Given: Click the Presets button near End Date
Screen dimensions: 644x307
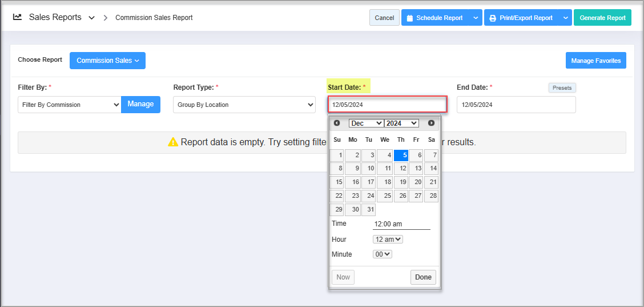Looking at the screenshot, I should (562, 88).
